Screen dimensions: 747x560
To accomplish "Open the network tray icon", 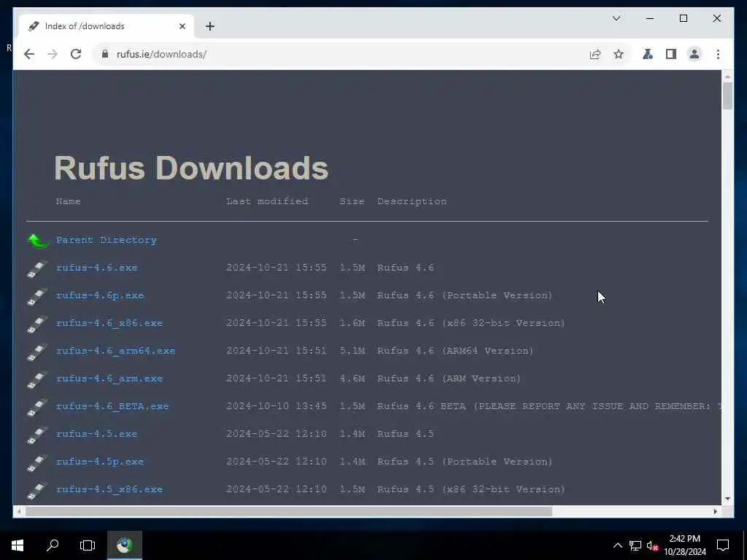I will pos(635,545).
